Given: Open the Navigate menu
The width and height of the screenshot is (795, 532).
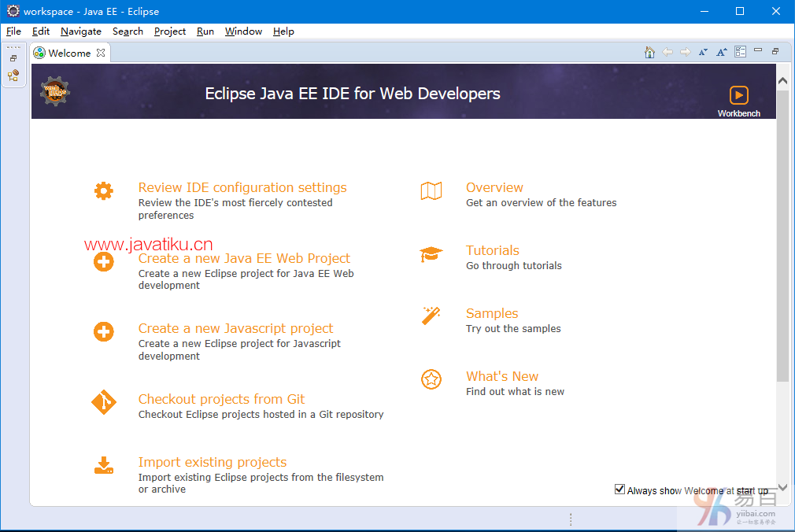Looking at the screenshot, I should click(x=80, y=31).
